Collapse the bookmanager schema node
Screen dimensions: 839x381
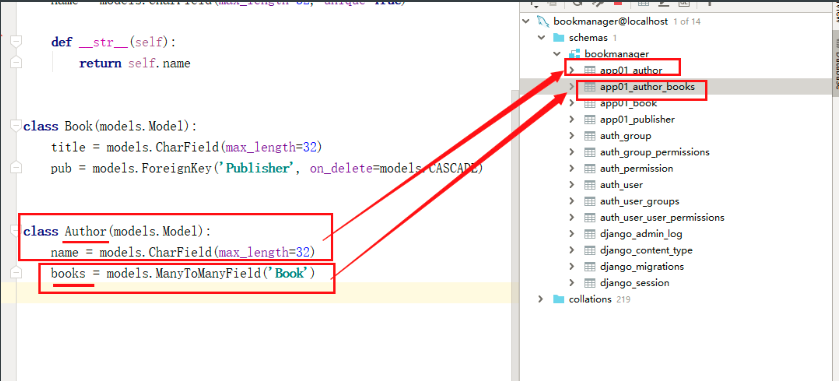[557, 54]
